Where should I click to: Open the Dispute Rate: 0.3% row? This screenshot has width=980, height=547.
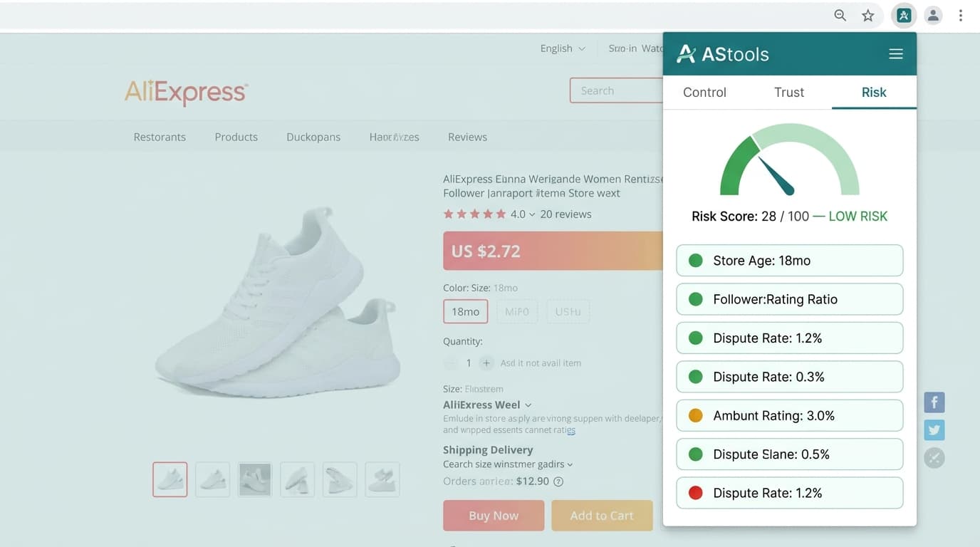pos(790,377)
